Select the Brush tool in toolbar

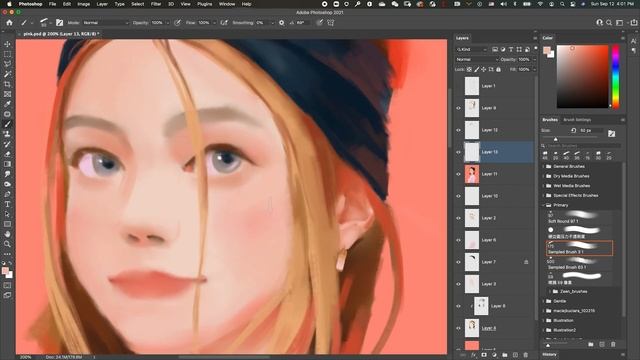(x=7, y=124)
